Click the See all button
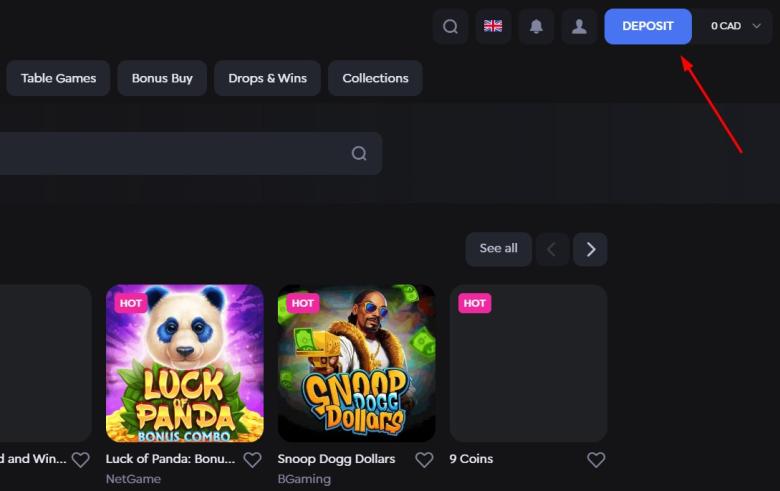The image size is (780, 491). click(x=498, y=249)
